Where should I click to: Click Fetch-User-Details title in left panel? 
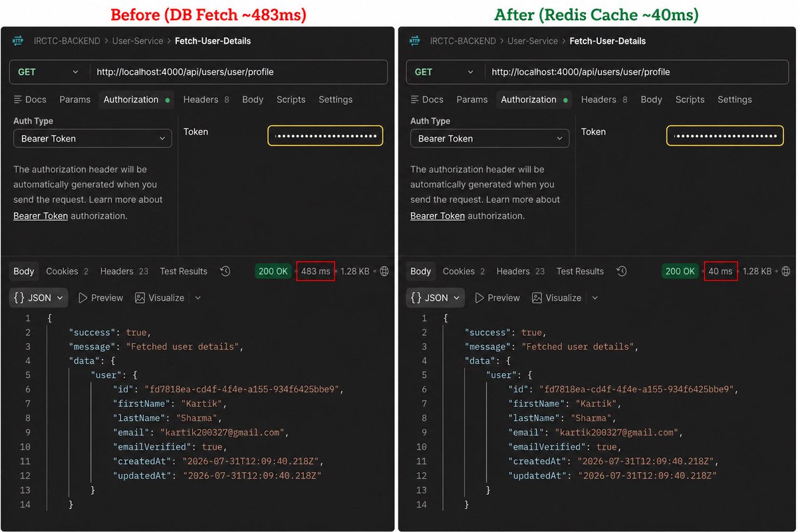click(x=213, y=41)
